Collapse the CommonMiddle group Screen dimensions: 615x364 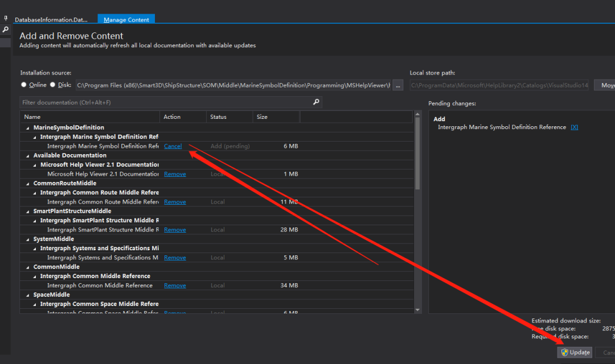click(27, 267)
